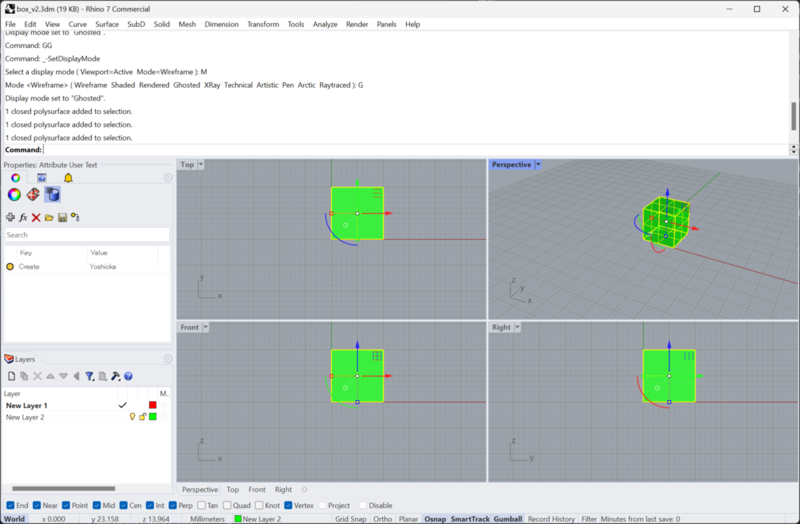Open Layers panel help icon
The image size is (800, 524).
tap(128, 376)
